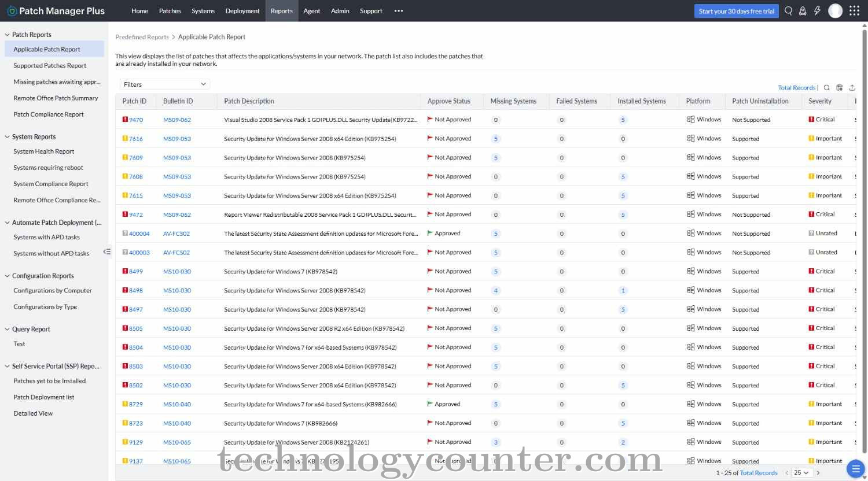This screenshot has width=868, height=481.
Task: Collapse the System Reports section
Action: pyautogui.click(x=7, y=137)
